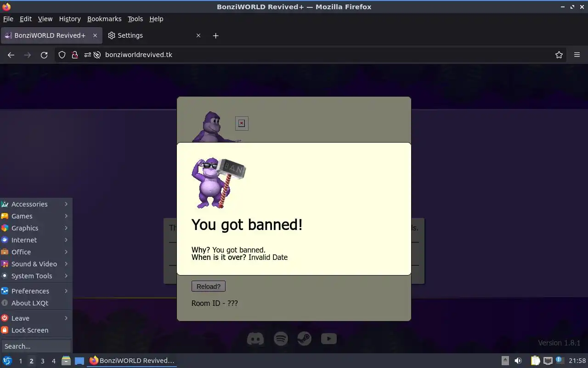Open the YouTube icon link
The image size is (588, 368).
(328, 339)
